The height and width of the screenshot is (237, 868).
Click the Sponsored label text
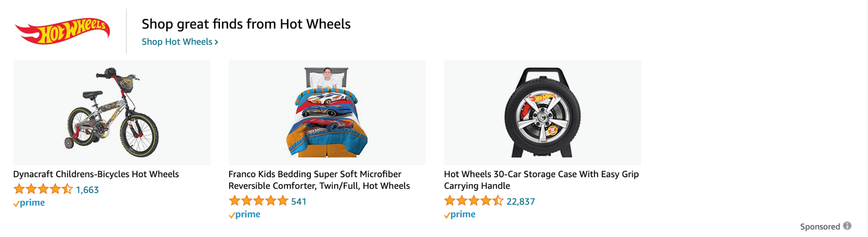820,226
